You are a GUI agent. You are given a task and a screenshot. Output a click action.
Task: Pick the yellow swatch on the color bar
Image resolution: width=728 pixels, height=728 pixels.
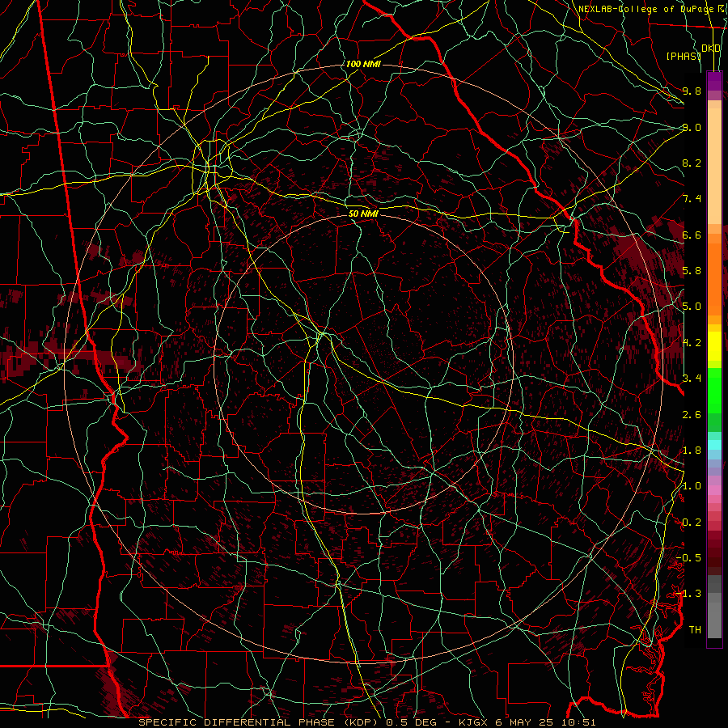pyautogui.click(x=714, y=346)
